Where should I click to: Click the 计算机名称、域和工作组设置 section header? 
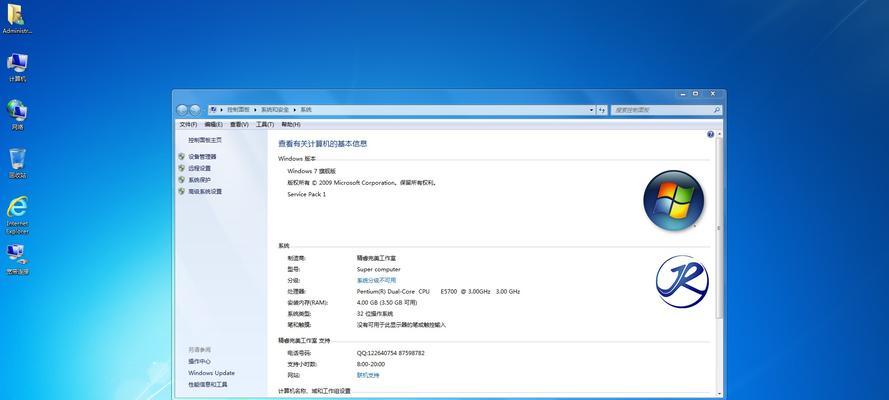click(314, 391)
